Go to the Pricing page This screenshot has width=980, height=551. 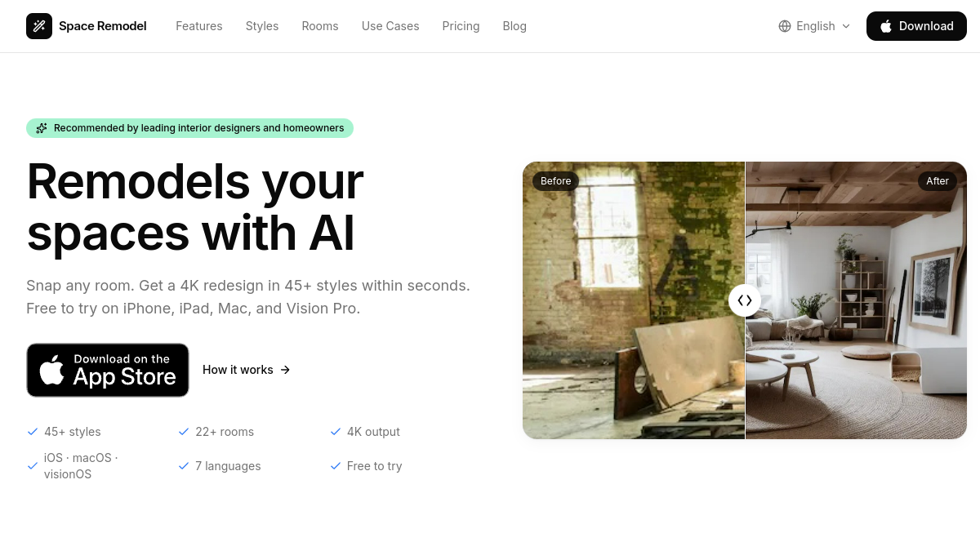[461, 26]
